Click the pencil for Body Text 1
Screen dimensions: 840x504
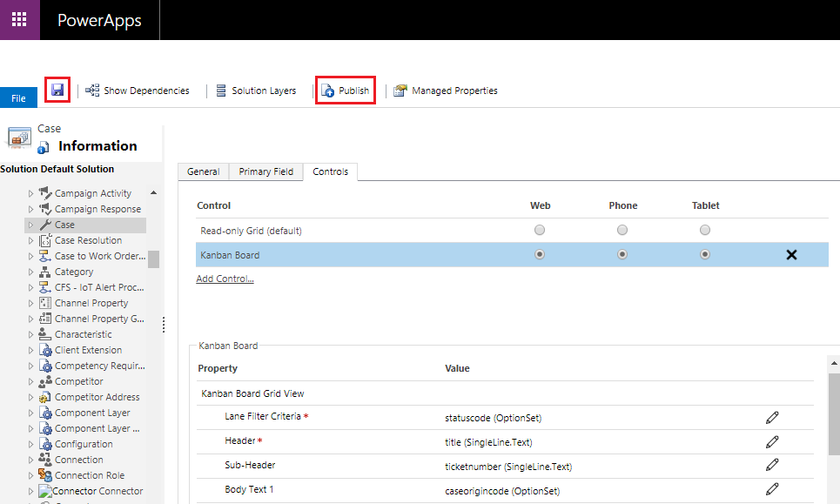click(772, 489)
